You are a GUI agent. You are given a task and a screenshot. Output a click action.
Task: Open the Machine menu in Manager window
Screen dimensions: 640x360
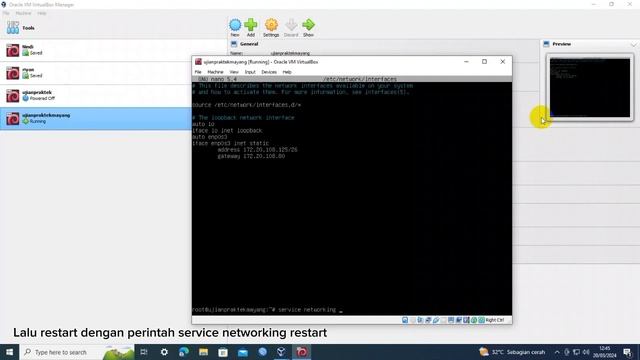[23, 13]
